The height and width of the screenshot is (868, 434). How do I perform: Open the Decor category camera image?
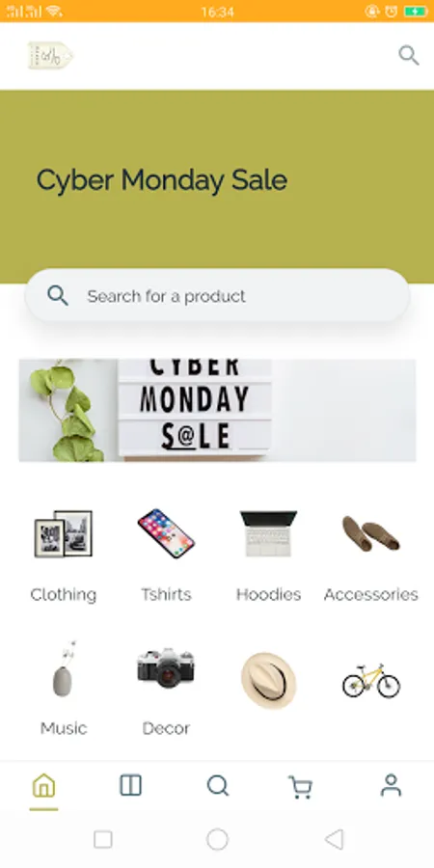click(x=166, y=668)
